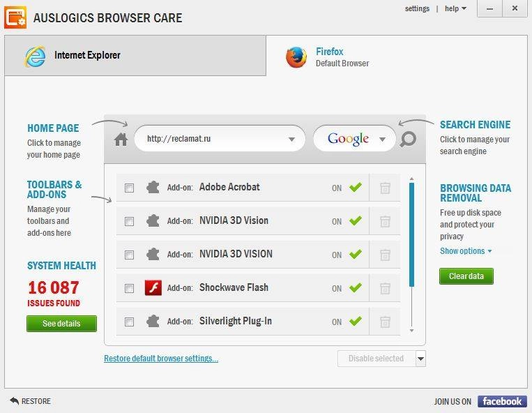Switch to the Firefox tab
Viewport: 532px width, 413px height.
[x=397, y=56]
